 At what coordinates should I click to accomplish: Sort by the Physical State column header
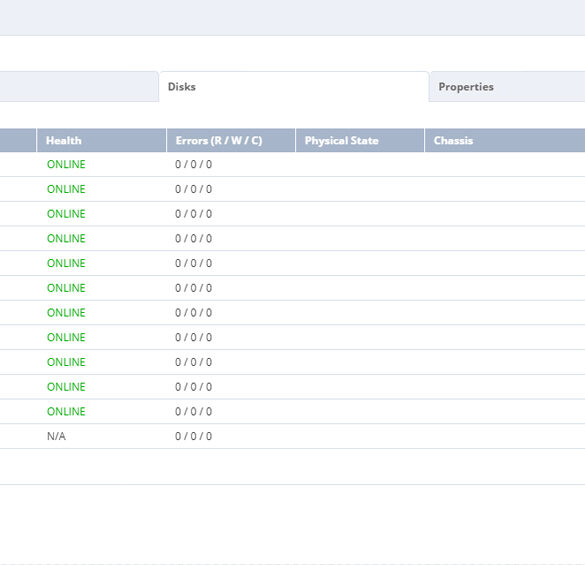pyautogui.click(x=360, y=140)
